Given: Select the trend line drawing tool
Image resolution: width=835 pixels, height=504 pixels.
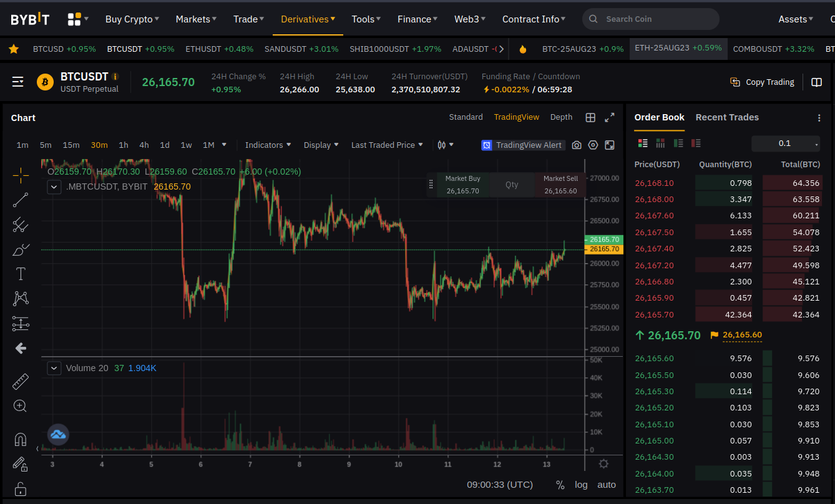Looking at the screenshot, I should tap(21, 200).
